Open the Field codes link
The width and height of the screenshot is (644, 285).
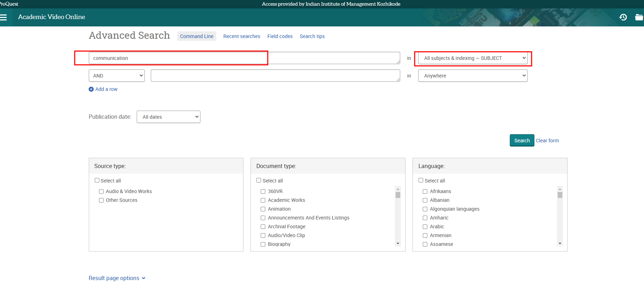point(280,36)
